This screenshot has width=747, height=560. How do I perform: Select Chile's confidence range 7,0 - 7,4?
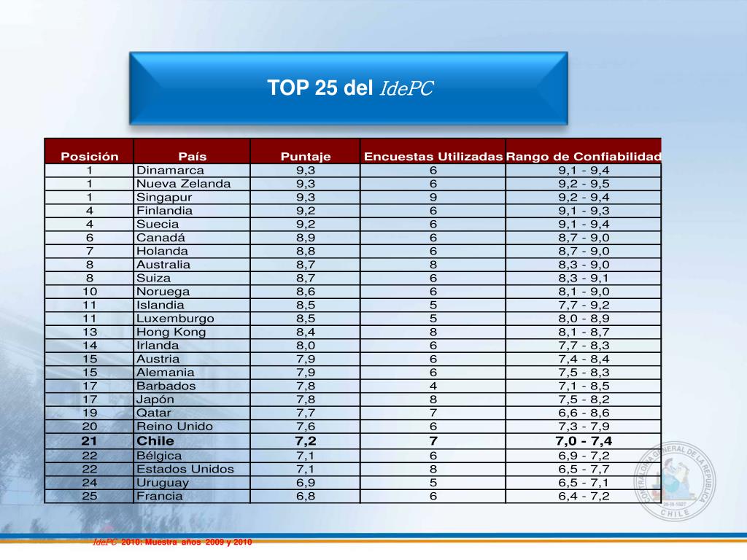click(583, 440)
